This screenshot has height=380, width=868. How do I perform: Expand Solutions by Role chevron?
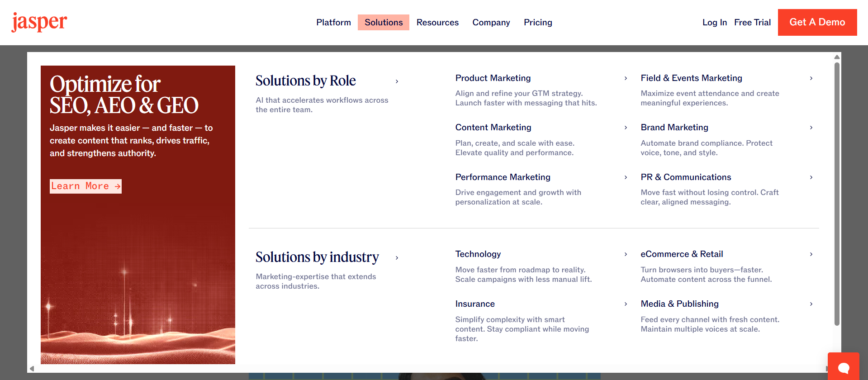pos(397,81)
